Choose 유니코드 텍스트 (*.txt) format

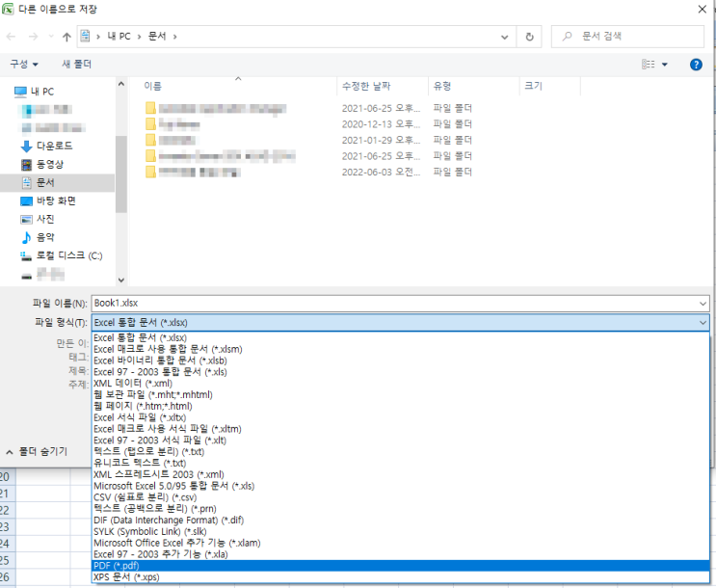pos(401,464)
